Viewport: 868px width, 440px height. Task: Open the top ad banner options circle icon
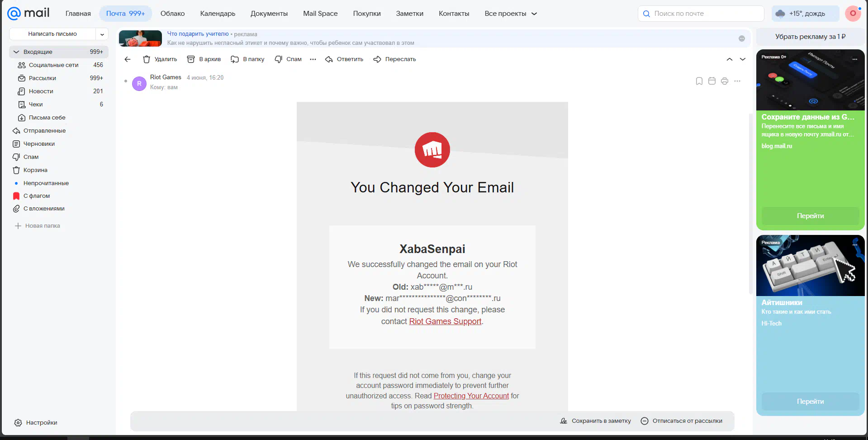tap(742, 38)
